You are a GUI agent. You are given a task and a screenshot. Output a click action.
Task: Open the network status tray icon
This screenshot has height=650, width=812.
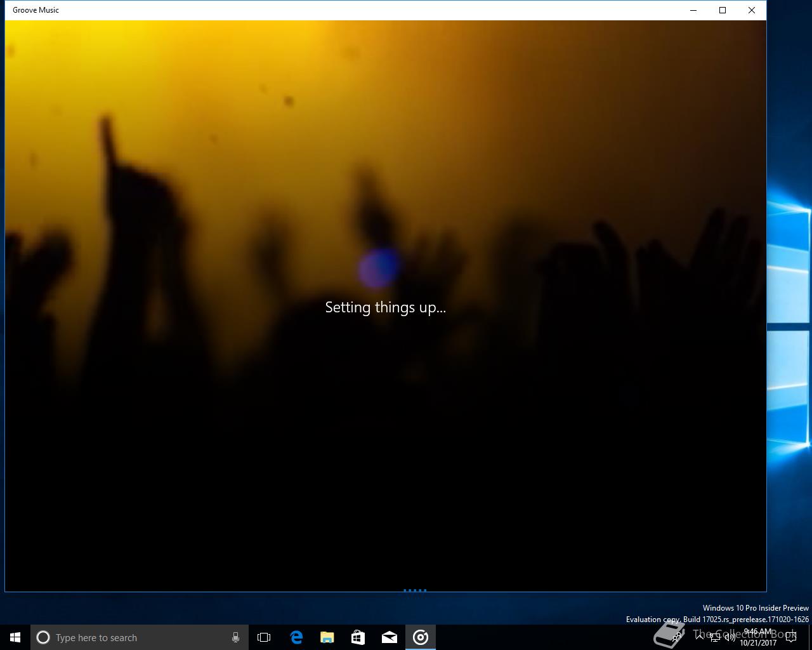715,637
